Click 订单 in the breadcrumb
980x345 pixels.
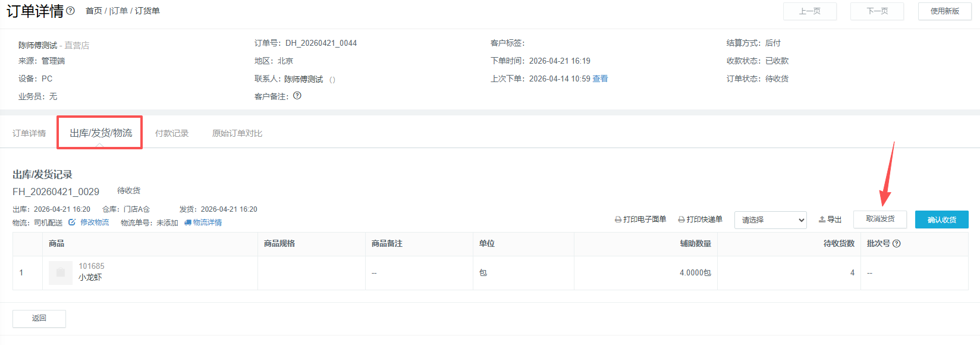pos(120,11)
